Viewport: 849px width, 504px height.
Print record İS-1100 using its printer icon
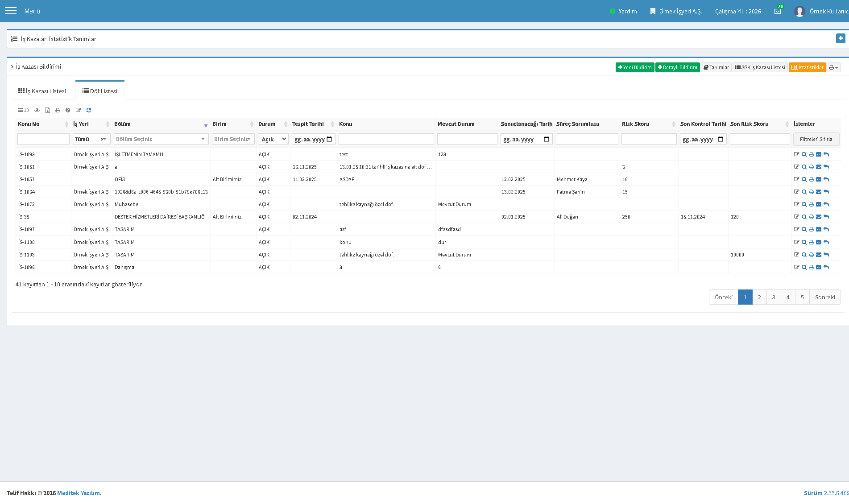[x=811, y=242]
